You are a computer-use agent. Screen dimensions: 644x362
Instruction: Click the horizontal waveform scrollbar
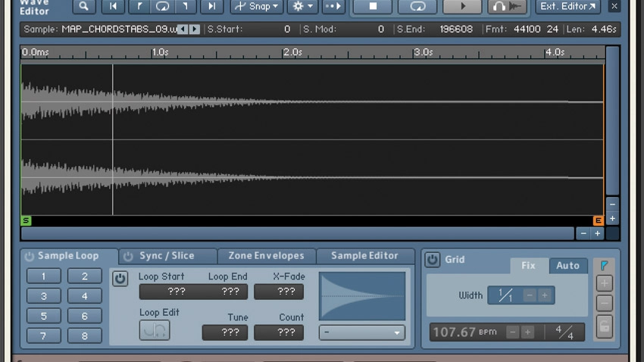coord(298,233)
